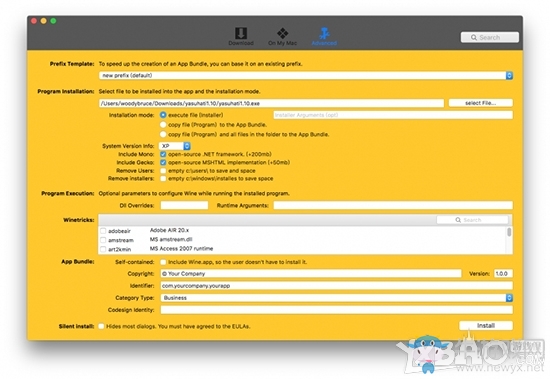Screen dimensions: 550x379
Task: Enable the Self-contained Wine.app checkbox
Action: [163, 262]
